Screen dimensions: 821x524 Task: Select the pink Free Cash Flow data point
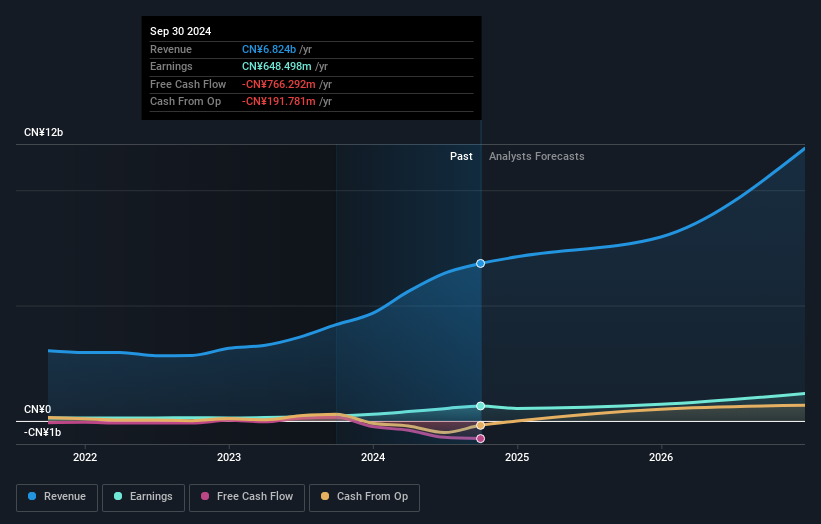coord(480,439)
